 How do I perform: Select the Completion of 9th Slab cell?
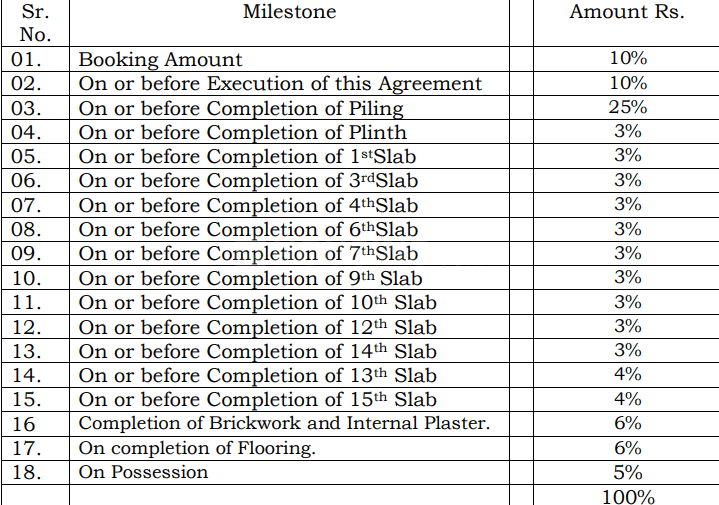click(x=250, y=278)
